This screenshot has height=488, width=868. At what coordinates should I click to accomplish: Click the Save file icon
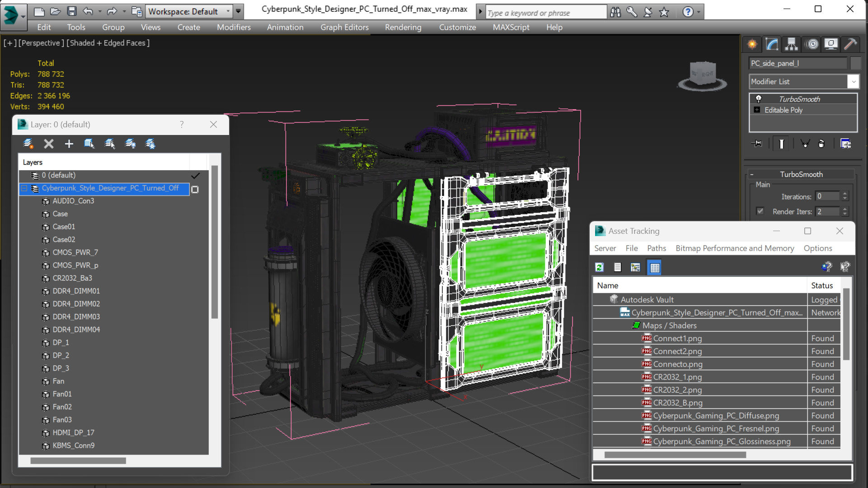pos(71,11)
